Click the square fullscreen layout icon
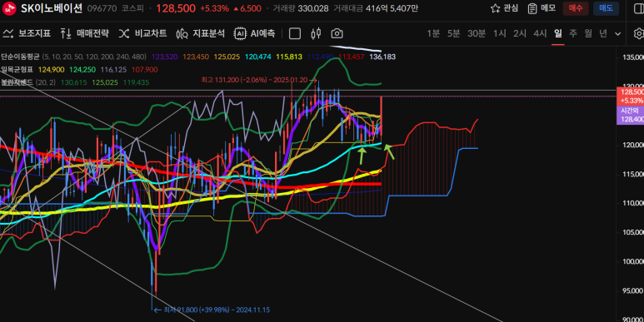The height and width of the screenshot is (322, 644). [295, 33]
